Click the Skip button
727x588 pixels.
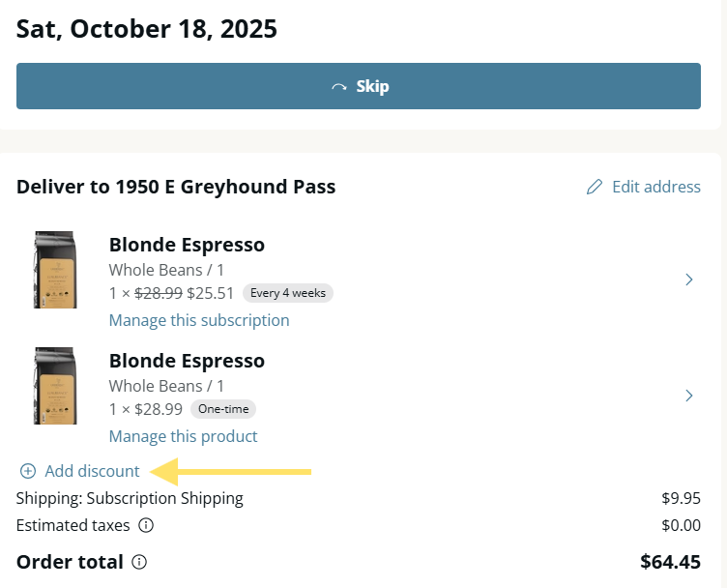359,86
